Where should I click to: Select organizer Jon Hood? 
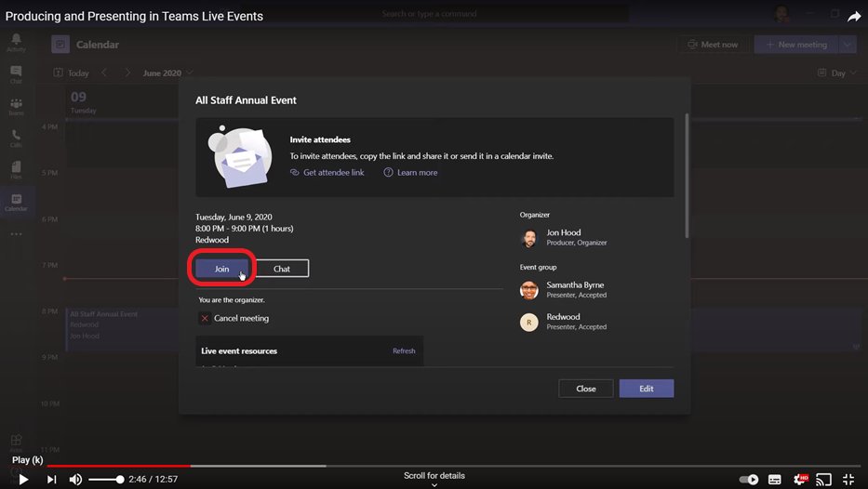pos(564,237)
